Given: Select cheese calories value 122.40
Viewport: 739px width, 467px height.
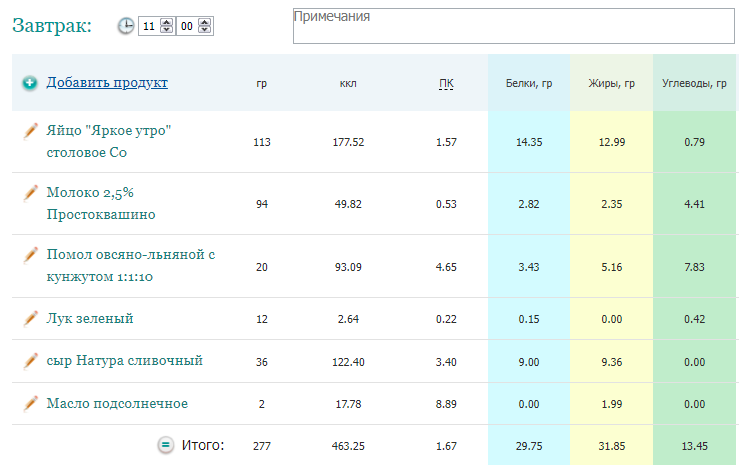Looking at the screenshot, I should (x=348, y=362).
